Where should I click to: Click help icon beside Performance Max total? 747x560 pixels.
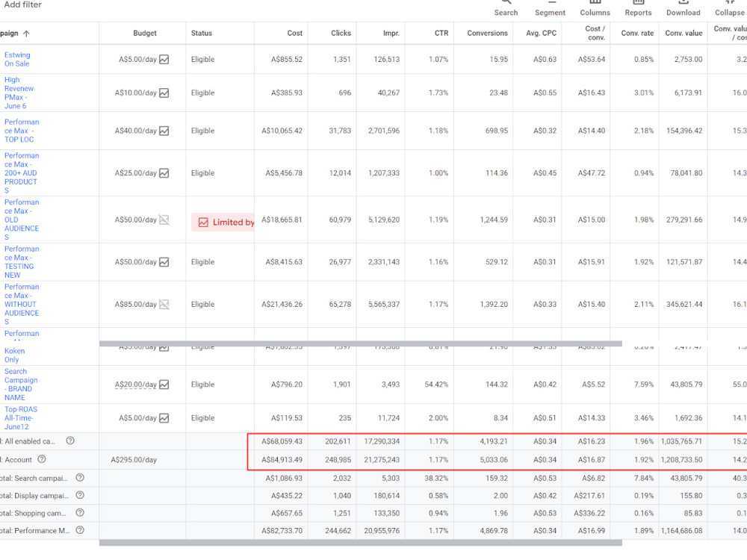[x=80, y=530]
